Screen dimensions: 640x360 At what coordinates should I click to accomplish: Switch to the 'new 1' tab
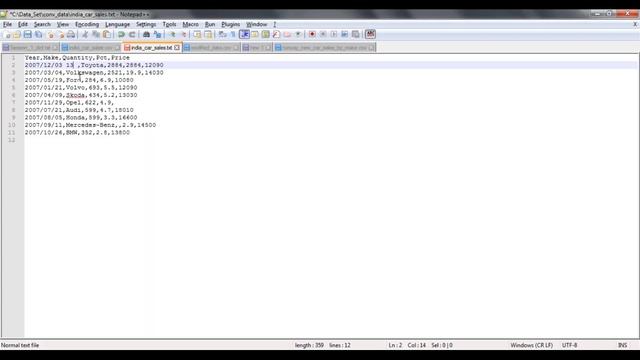(x=257, y=48)
